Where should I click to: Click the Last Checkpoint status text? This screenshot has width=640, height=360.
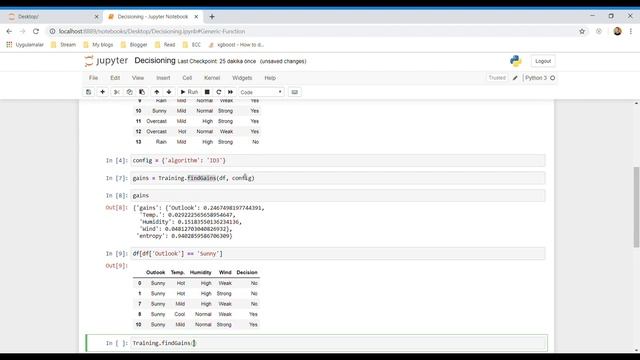[x=217, y=61]
